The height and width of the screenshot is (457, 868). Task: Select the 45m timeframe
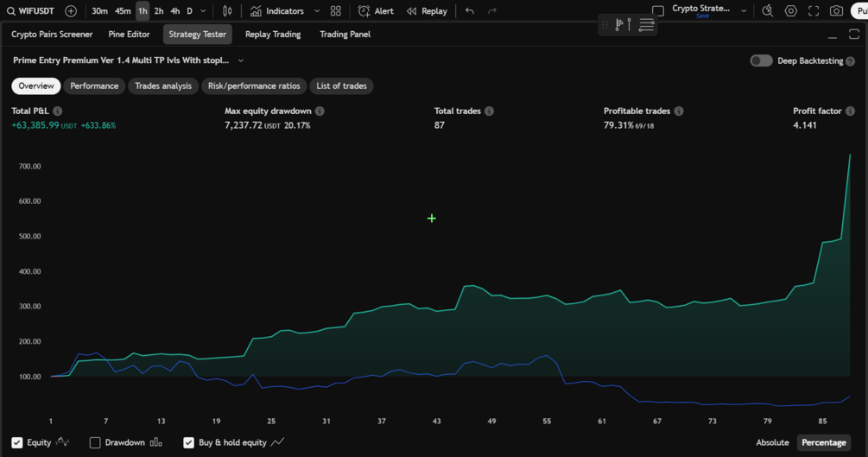click(123, 11)
